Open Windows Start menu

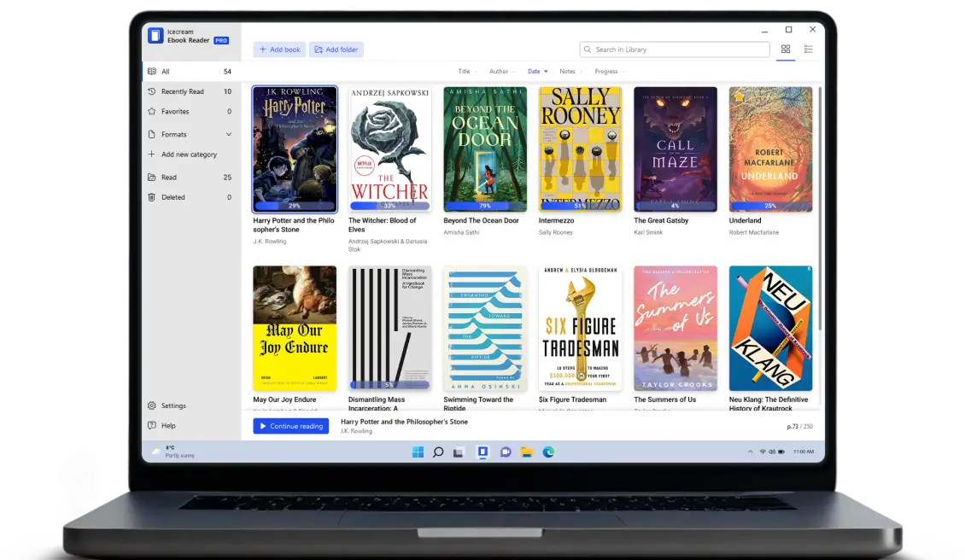tap(418, 452)
